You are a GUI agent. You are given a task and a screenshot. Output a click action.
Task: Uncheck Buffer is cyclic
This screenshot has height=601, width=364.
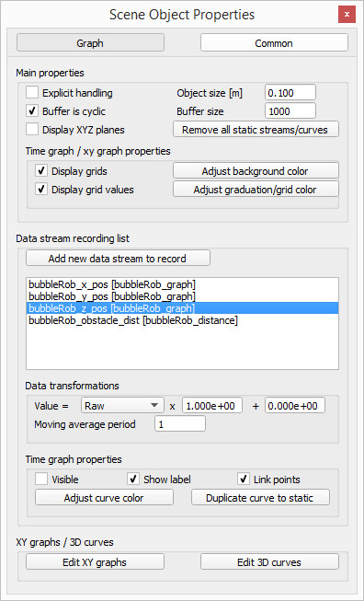32,111
